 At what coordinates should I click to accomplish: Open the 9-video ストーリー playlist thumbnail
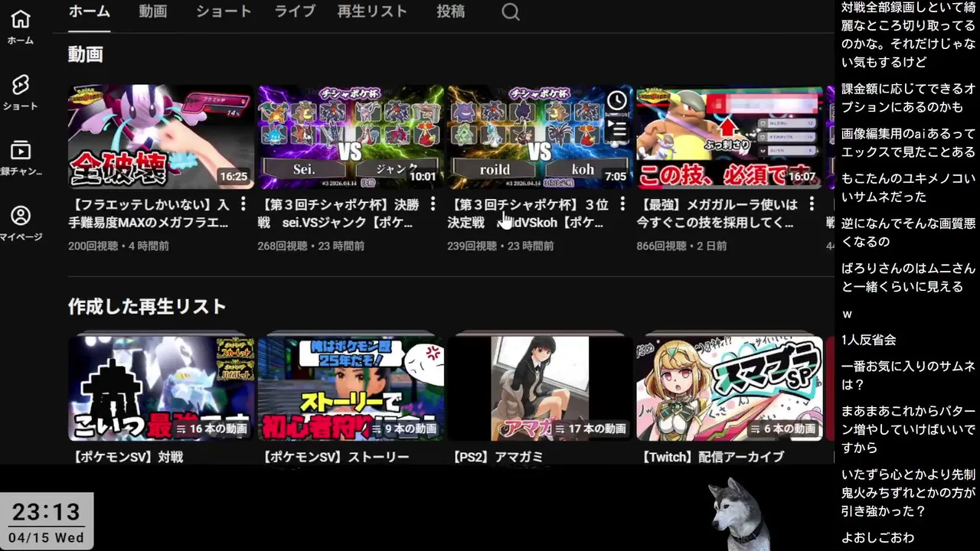pos(351,388)
